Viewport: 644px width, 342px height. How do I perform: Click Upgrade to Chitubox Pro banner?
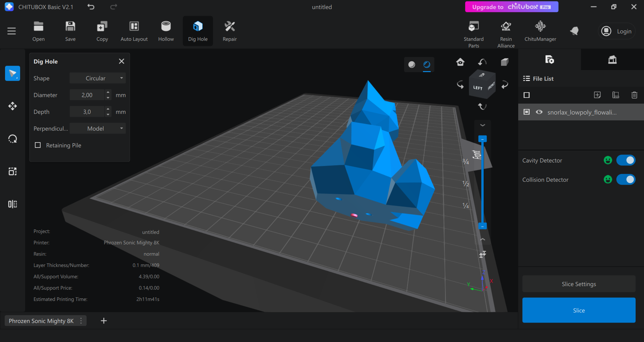pyautogui.click(x=512, y=7)
